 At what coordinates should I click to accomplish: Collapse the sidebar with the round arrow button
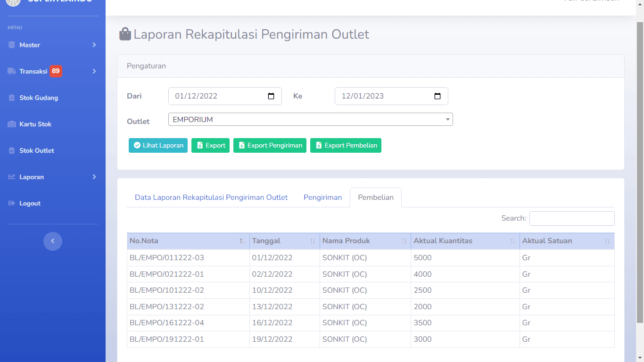[53, 241]
